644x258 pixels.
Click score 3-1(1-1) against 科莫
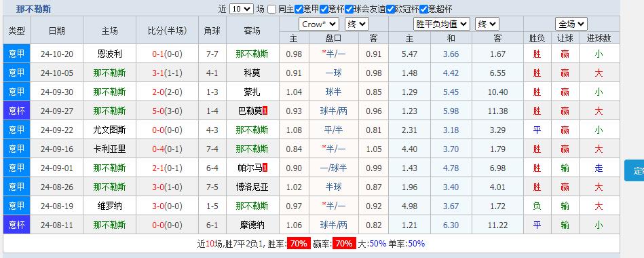167,73
